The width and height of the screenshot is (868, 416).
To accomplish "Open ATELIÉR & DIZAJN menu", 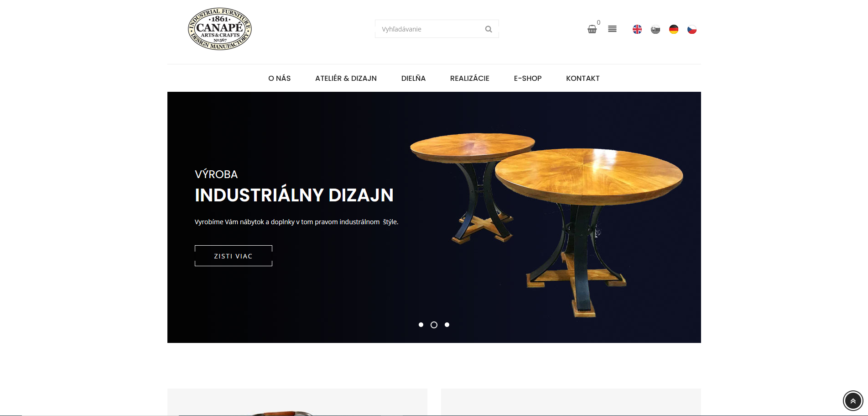I will click(346, 78).
